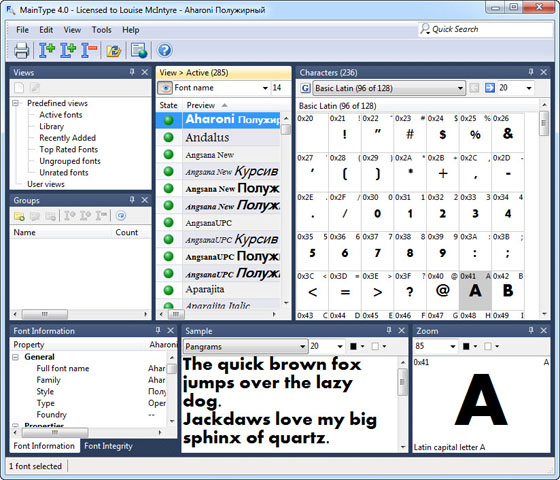Pin the Views panel
This screenshot has height=480, width=560.
click(132, 72)
